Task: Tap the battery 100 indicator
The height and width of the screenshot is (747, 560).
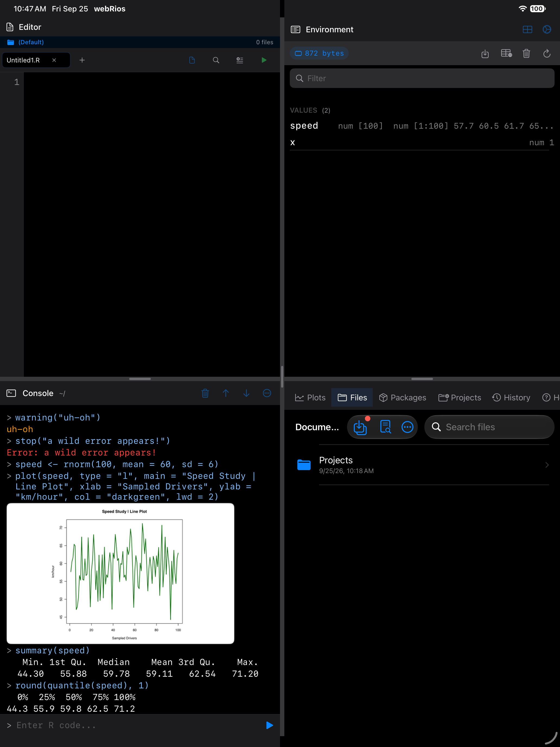Action: click(x=537, y=9)
